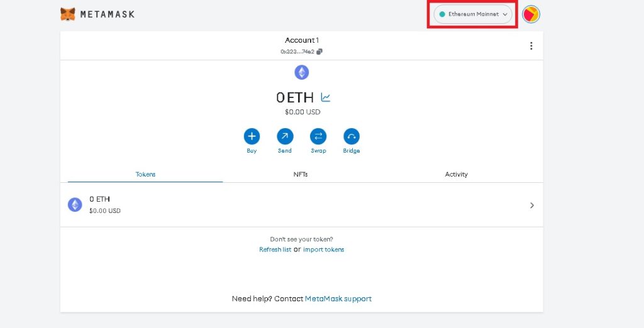Screen dimensions: 644x328
Task: Expand the ETH token row chevron
Action: 531,205
